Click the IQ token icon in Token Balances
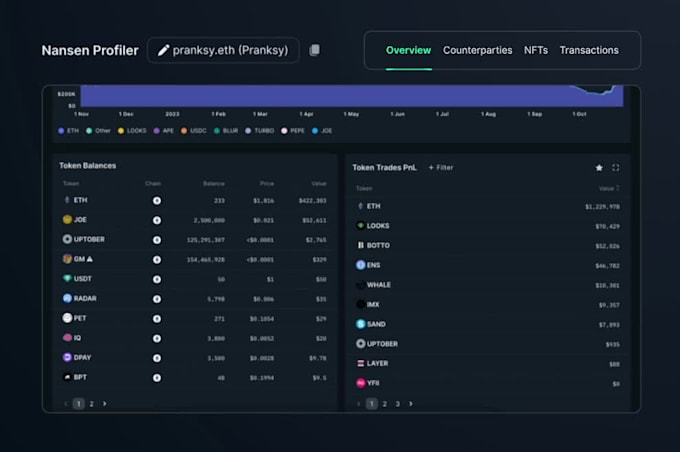Screen dimensions: 680x452 [x=67, y=337]
